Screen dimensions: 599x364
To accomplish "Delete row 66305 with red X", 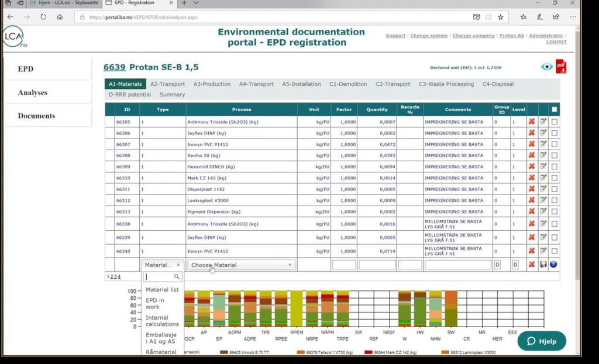I will pyautogui.click(x=531, y=122).
